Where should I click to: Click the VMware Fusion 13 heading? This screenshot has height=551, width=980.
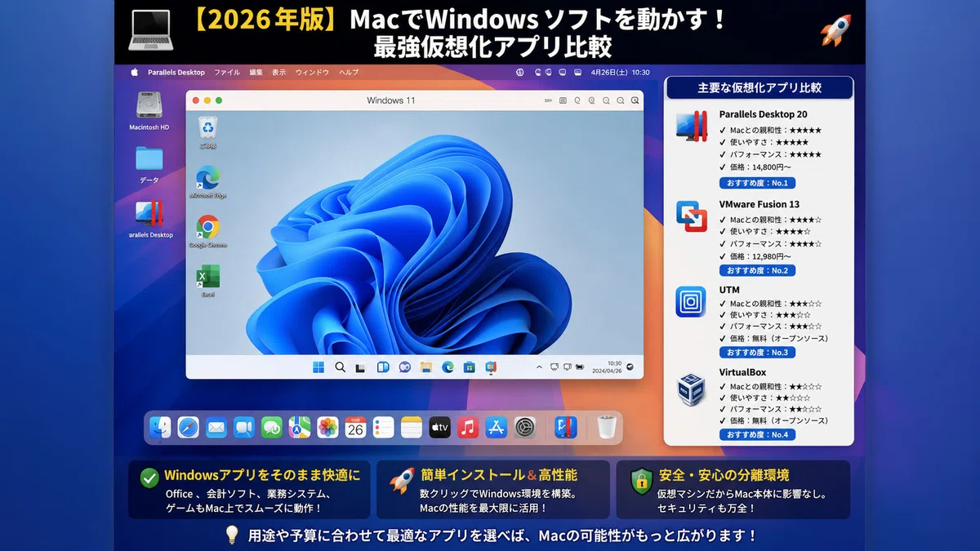[x=759, y=204]
